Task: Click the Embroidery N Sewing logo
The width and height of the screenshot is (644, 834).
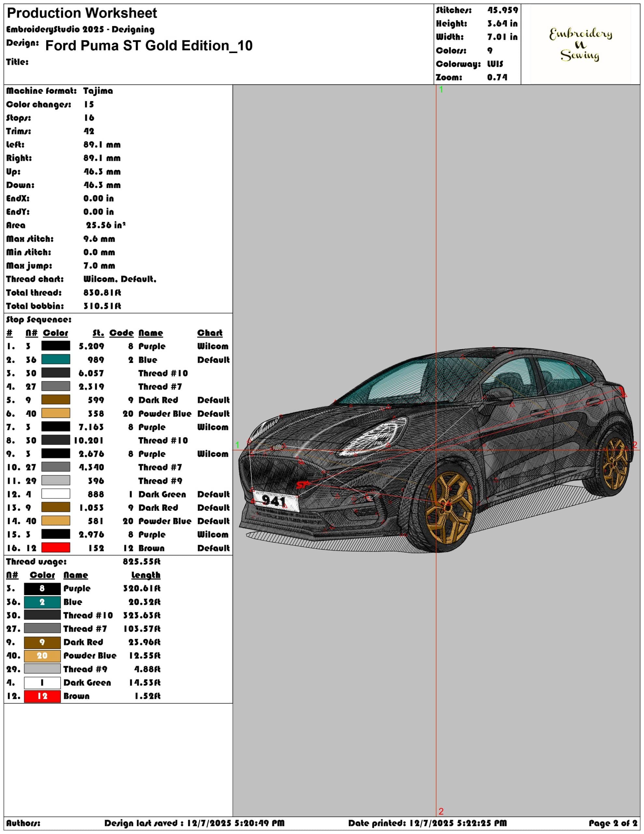Action: [580, 44]
